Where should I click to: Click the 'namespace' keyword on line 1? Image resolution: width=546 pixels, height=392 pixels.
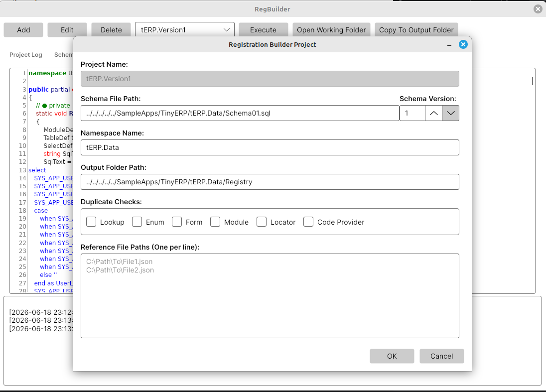[47, 73]
